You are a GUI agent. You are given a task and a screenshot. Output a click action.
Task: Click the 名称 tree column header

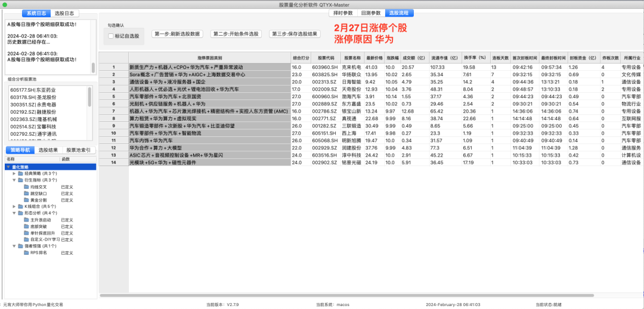pyautogui.click(x=32, y=159)
